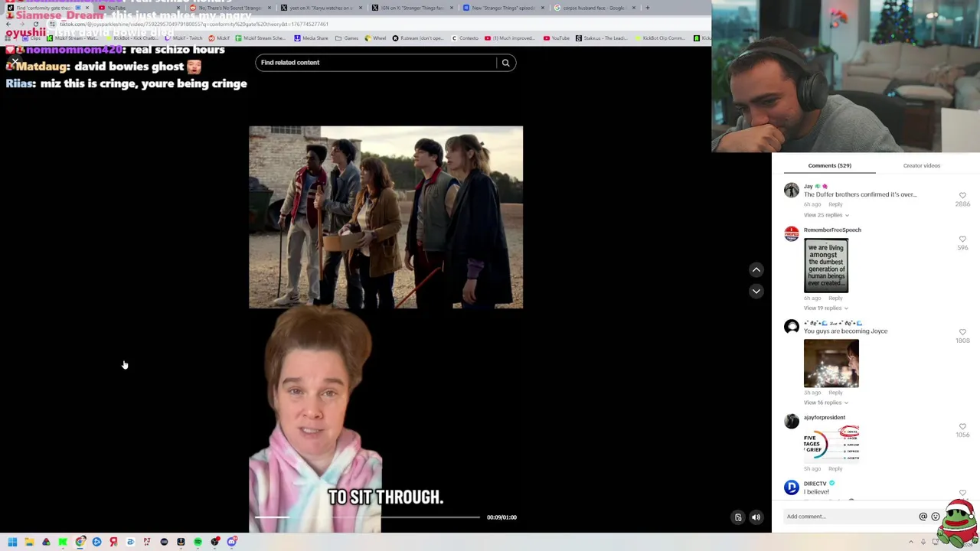Click in the Add comment field

point(850,517)
